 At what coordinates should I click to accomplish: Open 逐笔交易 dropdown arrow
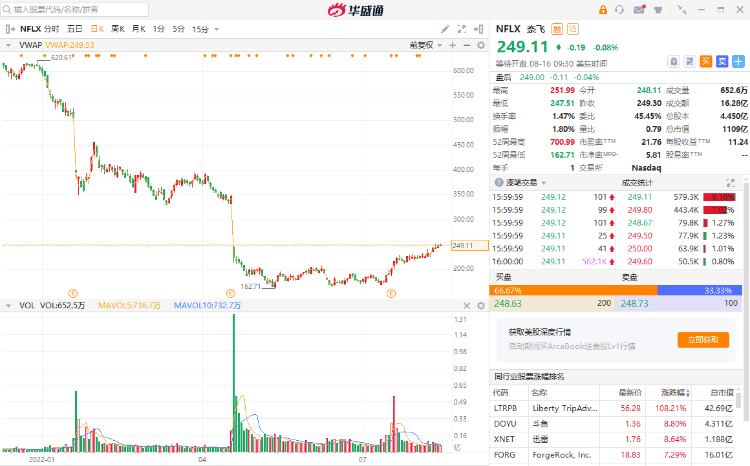[x=544, y=183]
